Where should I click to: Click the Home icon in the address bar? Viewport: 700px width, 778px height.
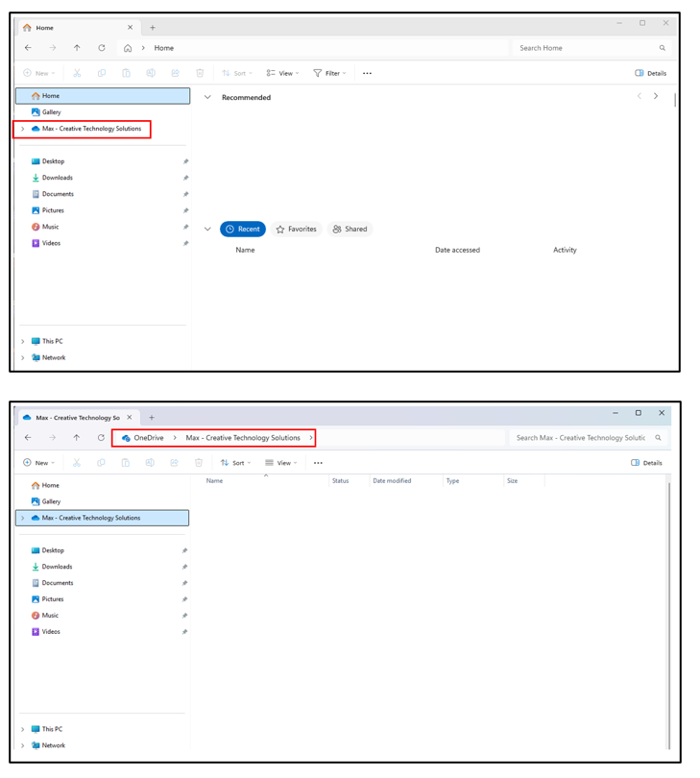tap(128, 48)
